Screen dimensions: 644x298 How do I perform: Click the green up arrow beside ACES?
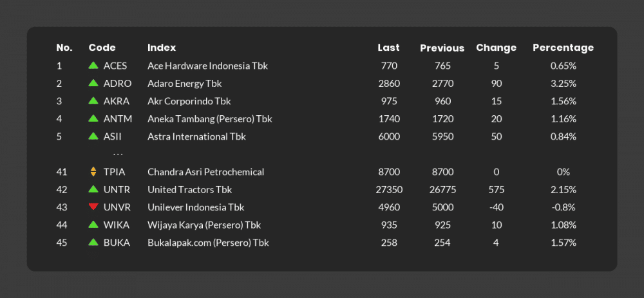pyautogui.click(x=93, y=65)
